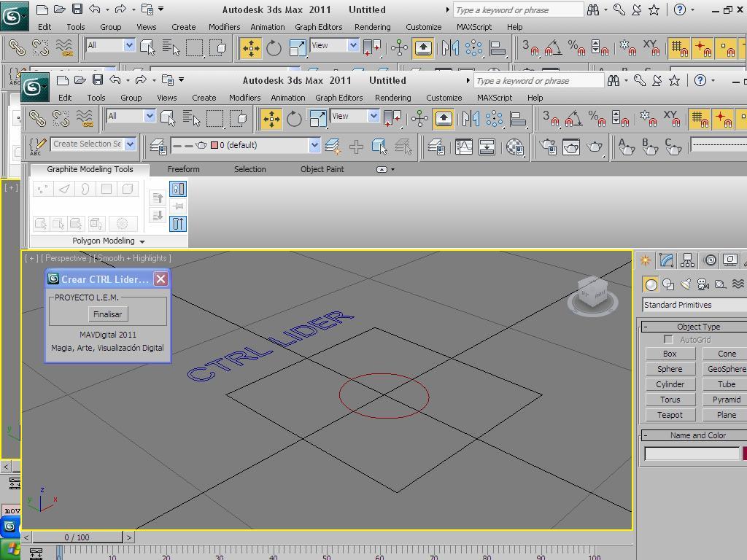The height and width of the screenshot is (560, 747).
Task: Click frame 50 on the timeline ruler
Action: [326, 553]
